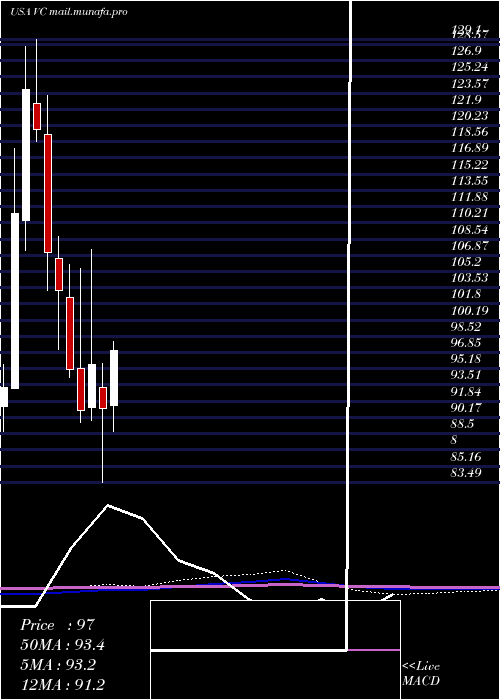Click the 93.51 price axis label
Viewport: 500px width, 700px height.
[x=467, y=375]
